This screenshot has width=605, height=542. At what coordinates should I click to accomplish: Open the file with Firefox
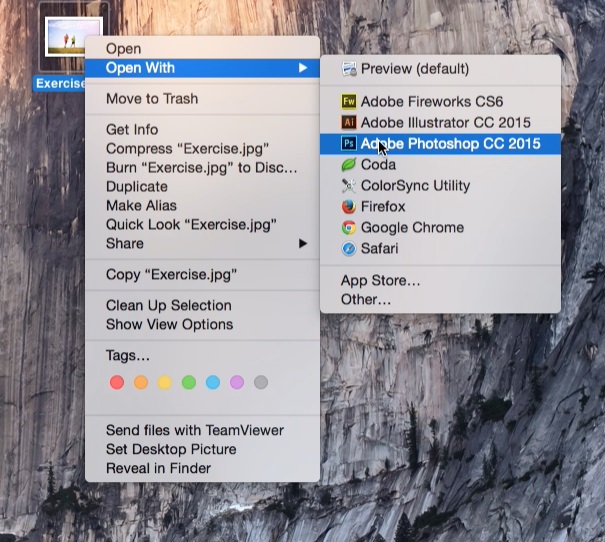[440, 206]
